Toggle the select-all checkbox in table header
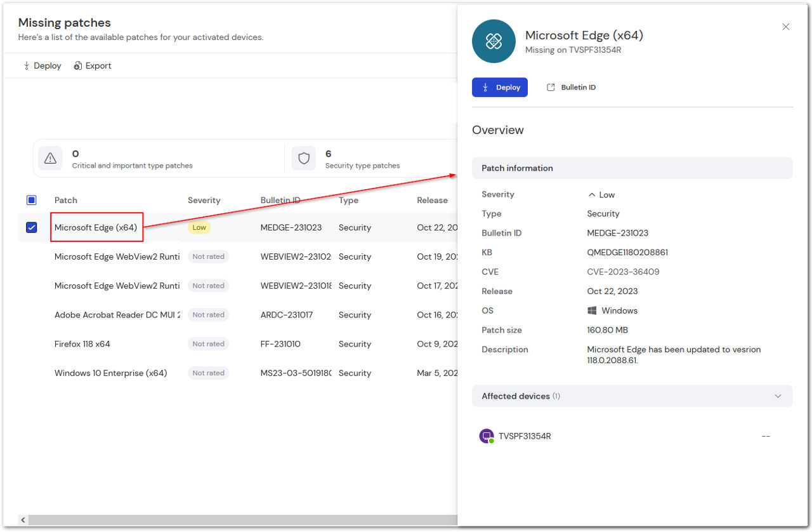The width and height of the screenshot is (812, 532). [x=32, y=200]
